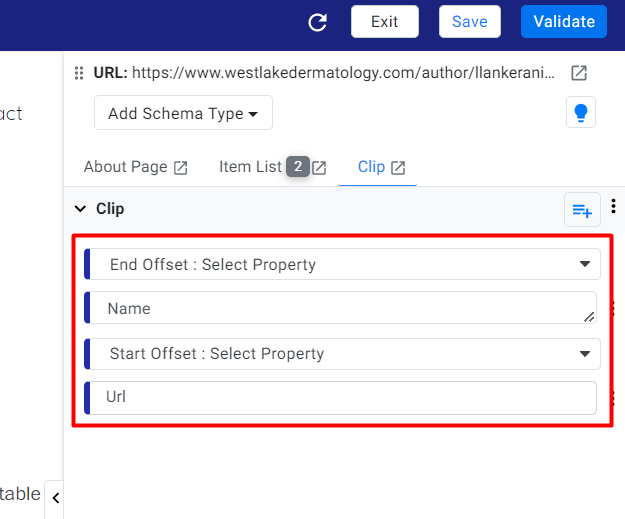The height and width of the screenshot is (519, 625).
Task: Open About Page external link icon
Action: pos(181,168)
